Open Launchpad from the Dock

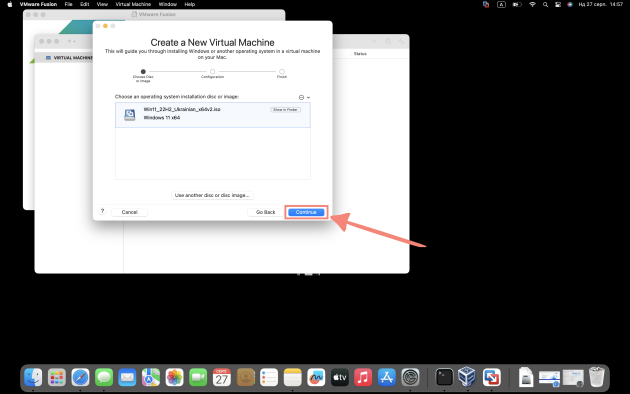tap(57, 378)
